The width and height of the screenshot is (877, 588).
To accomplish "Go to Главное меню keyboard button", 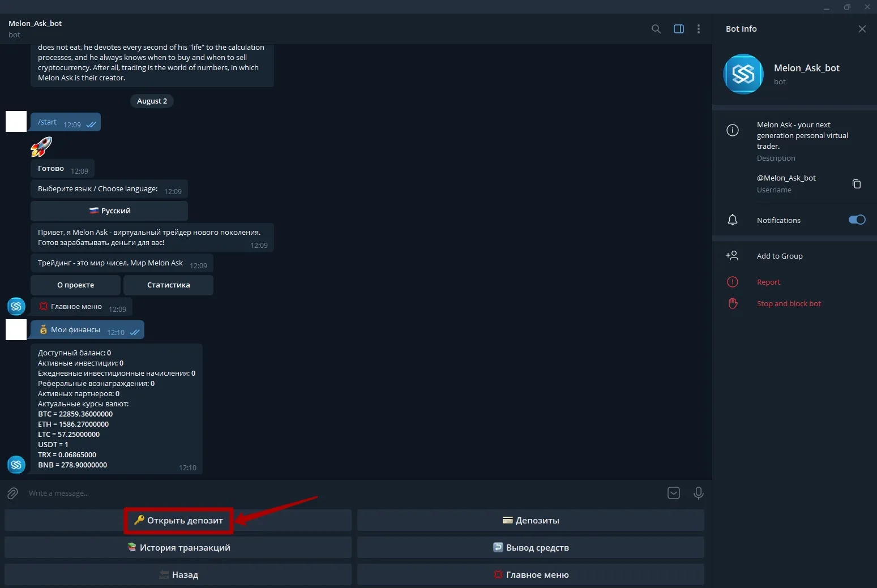I will (x=531, y=574).
